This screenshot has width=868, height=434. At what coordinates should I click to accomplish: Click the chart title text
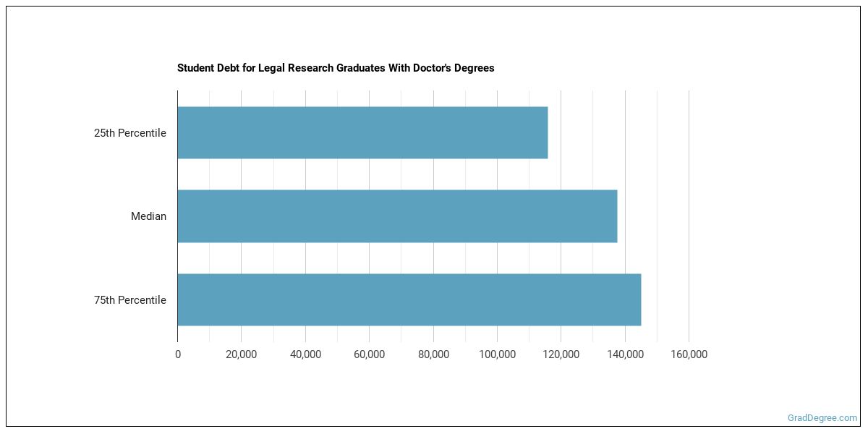tap(336, 68)
